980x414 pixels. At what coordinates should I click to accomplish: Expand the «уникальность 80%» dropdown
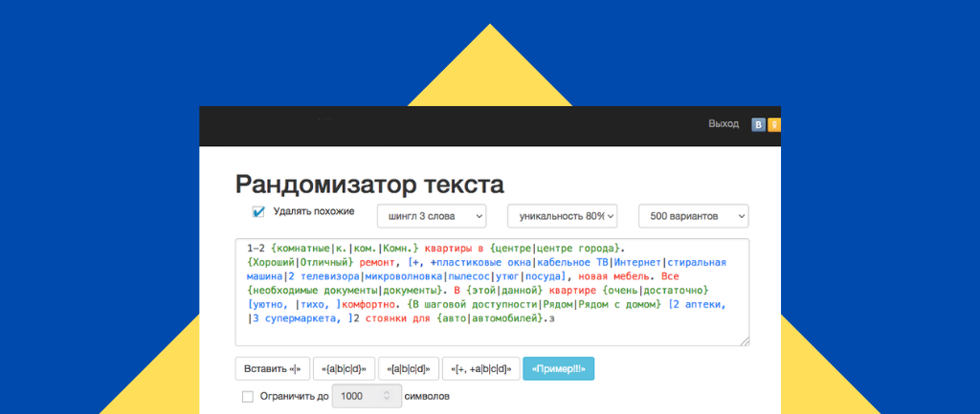pyautogui.click(x=562, y=216)
